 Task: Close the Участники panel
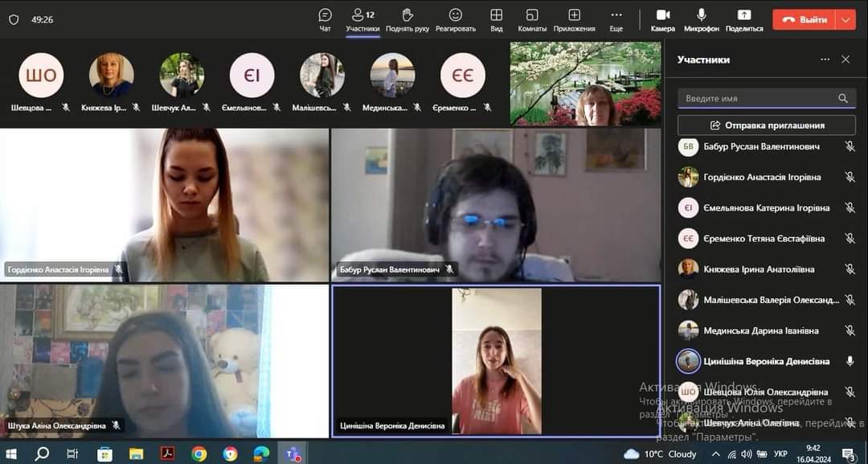click(845, 60)
